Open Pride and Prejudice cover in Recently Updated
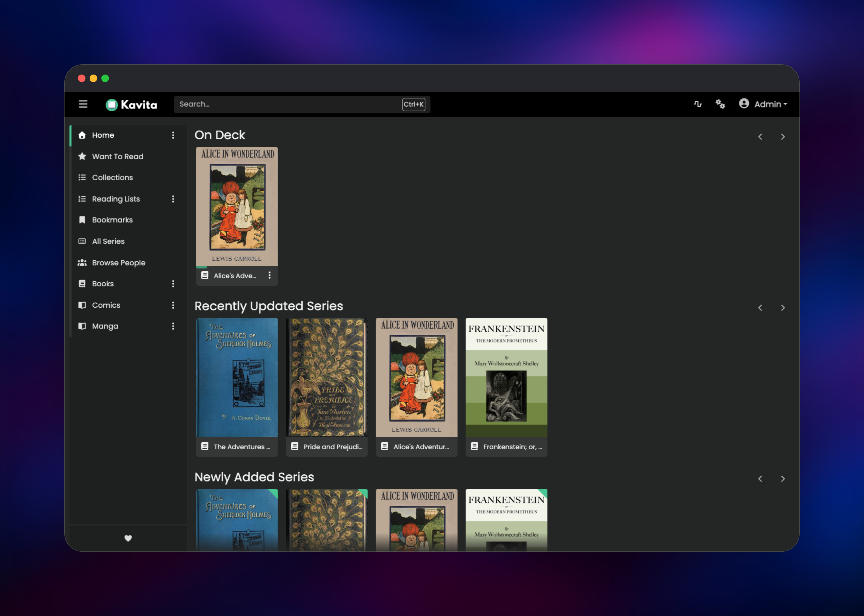Image resolution: width=864 pixels, height=616 pixels. pyautogui.click(x=327, y=377)
